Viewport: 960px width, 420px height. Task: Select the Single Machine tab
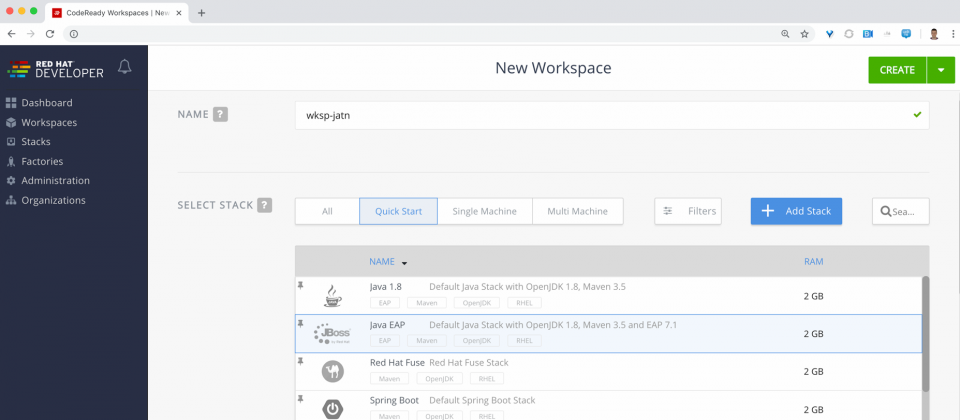point(485,211)
